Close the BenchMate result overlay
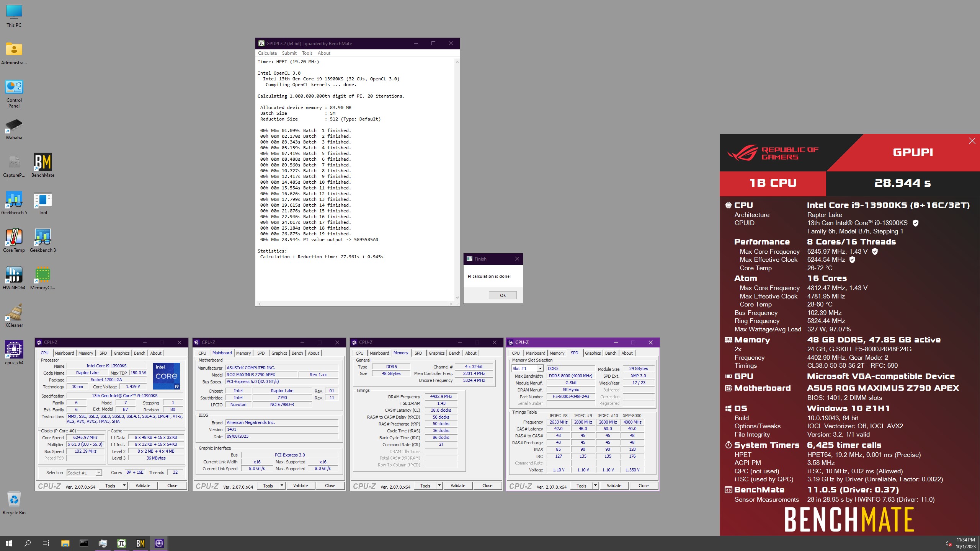 pos(972,141)
